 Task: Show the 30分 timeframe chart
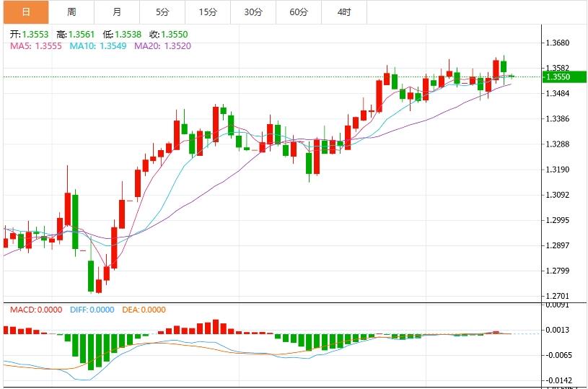253,12
